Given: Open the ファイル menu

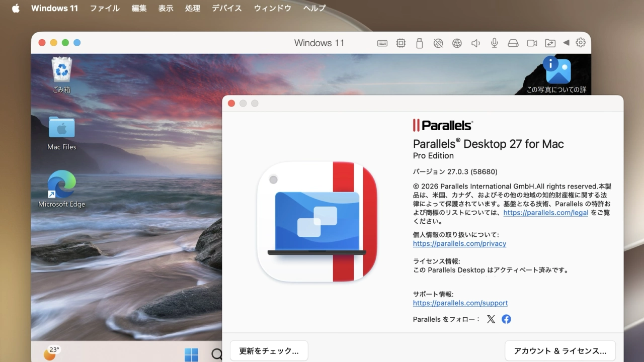Looking at the screenshot, I should 105,8.
